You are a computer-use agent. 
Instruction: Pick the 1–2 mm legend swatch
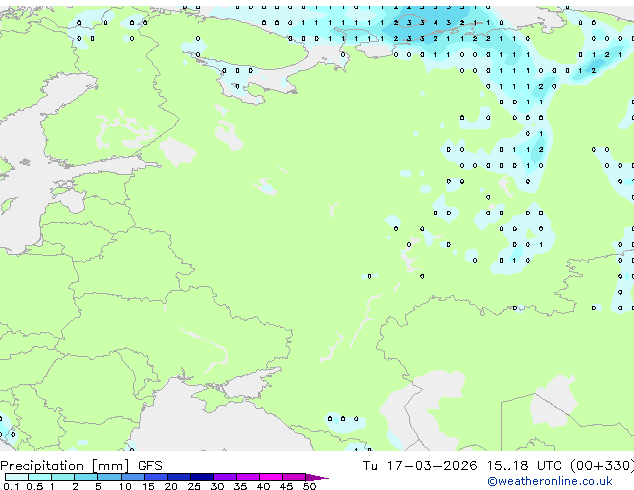tap(63, 477)
